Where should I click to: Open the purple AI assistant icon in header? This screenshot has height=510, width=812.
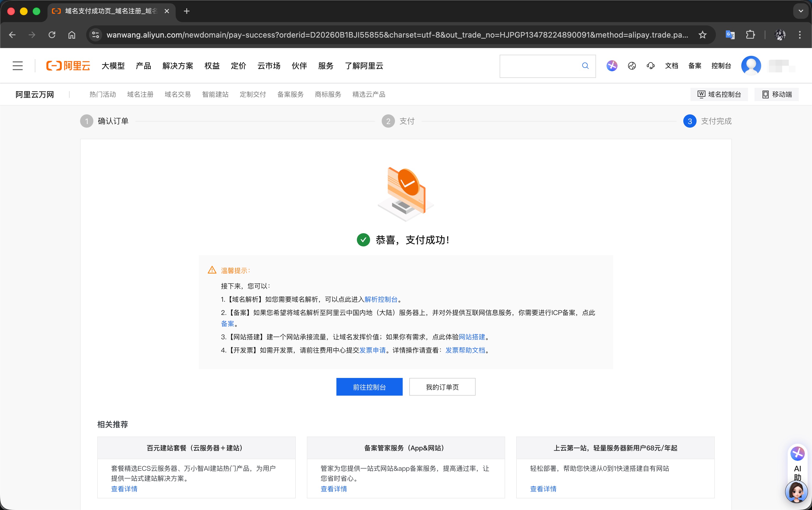612,66
